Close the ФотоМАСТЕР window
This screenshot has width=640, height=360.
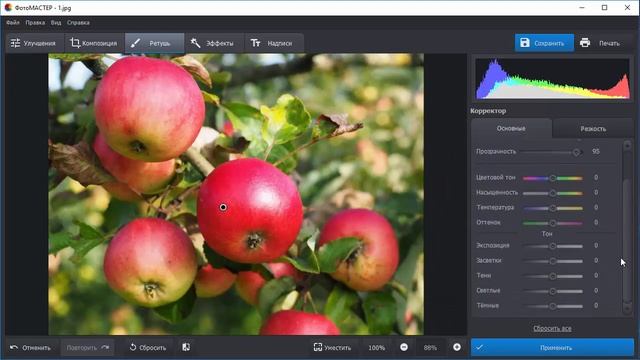point(627,7)
